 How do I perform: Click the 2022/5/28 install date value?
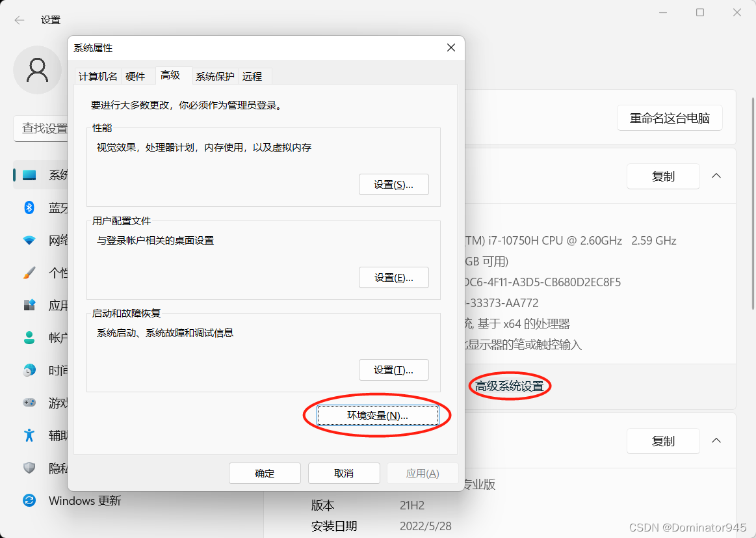tap(426, 526)
